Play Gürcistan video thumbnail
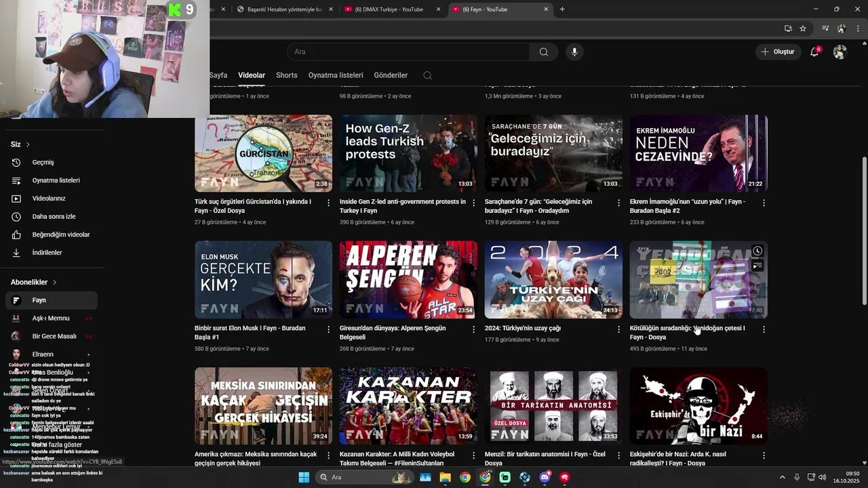This screenshot has height=488, width=868. [263, 154]
